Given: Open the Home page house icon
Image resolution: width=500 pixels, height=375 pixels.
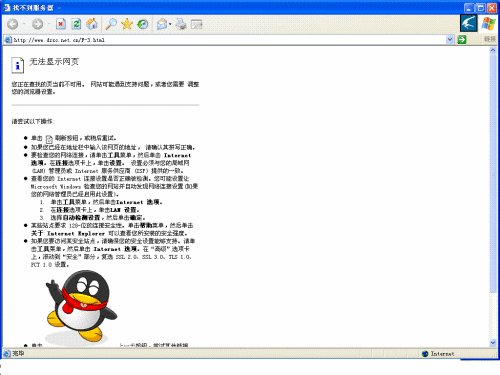Looking at the screenshot, I should 92,24.
